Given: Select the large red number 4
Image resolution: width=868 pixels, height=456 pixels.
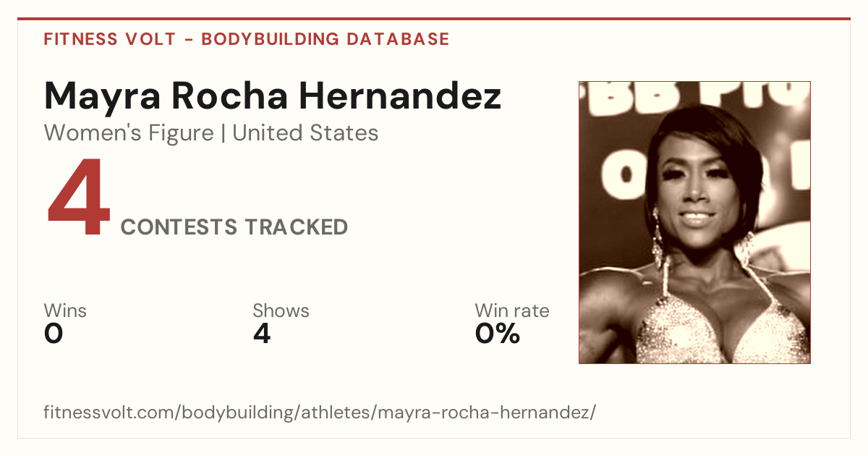Looking at the screenshot, I should coord(79,199).
